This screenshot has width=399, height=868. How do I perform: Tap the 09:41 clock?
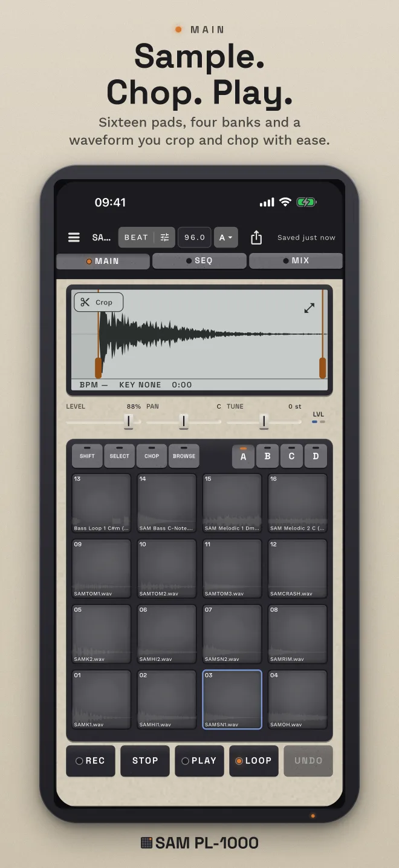tap(110, 203)
